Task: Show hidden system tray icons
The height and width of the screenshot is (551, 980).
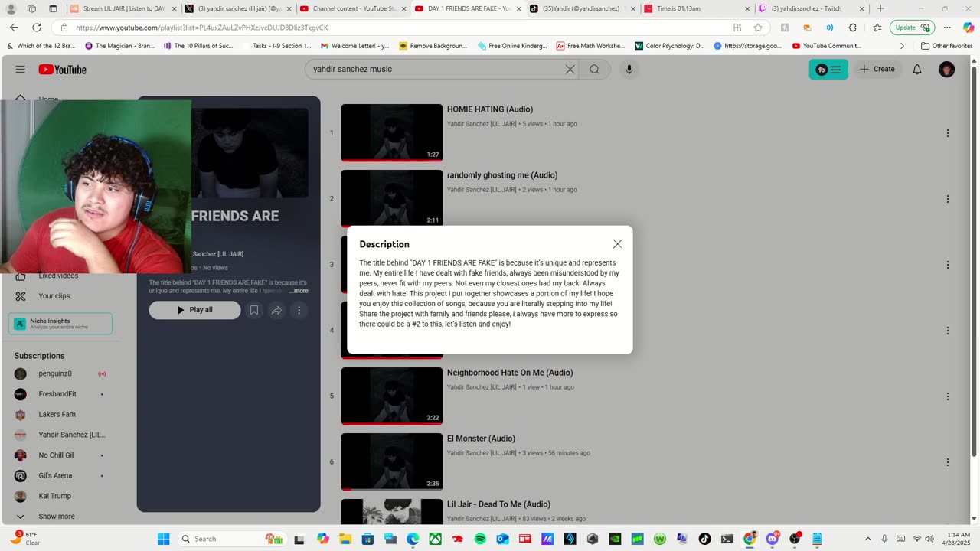Action: pos(867,539)
